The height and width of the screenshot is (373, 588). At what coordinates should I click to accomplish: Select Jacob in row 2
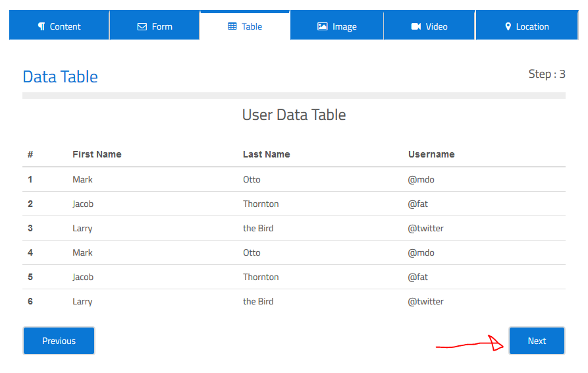[x=83, y=204]
